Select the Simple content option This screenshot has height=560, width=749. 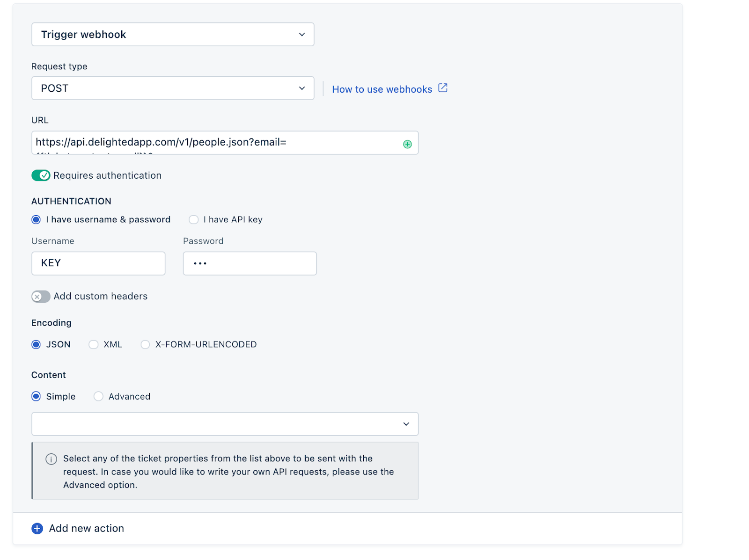click(x=36, y=397)
